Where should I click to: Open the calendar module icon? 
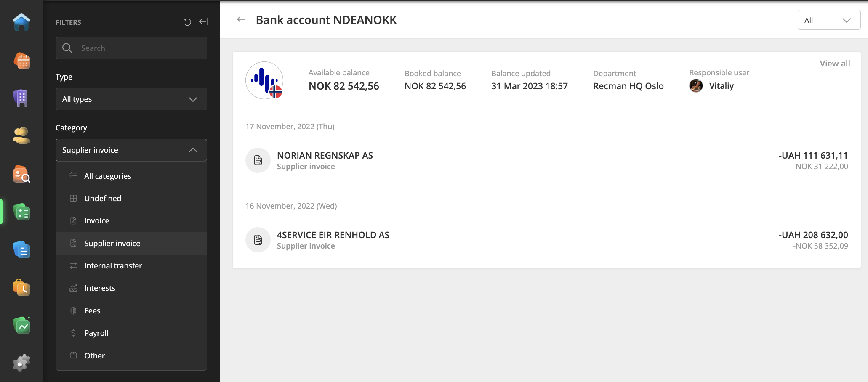pos(21,61)
